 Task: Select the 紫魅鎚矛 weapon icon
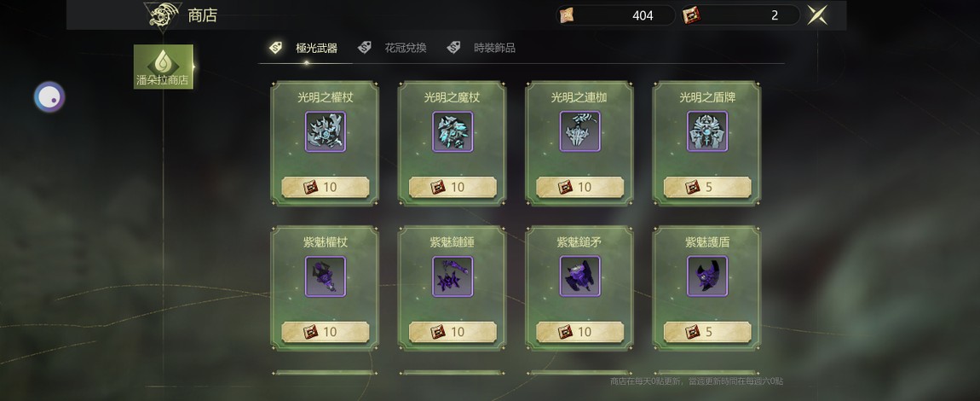(580, 276)
